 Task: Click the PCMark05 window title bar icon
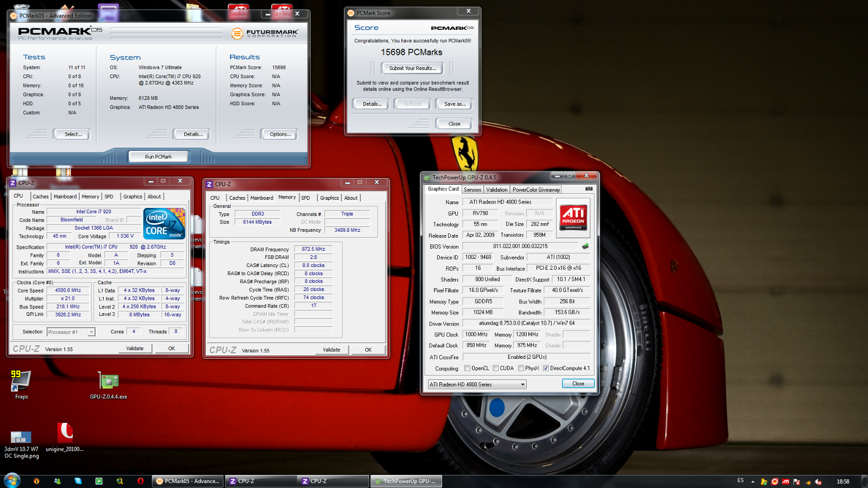click(14, 16)
